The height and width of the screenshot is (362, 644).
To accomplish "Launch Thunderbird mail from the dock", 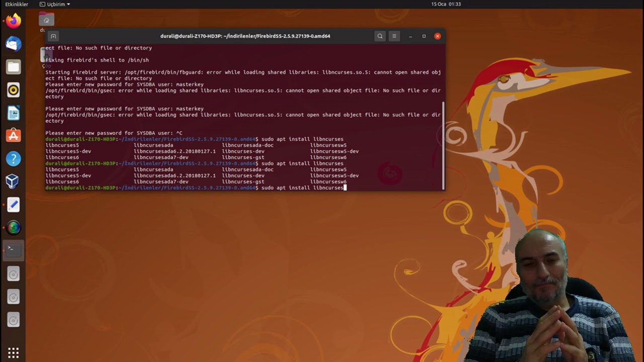I will point(14,44).
